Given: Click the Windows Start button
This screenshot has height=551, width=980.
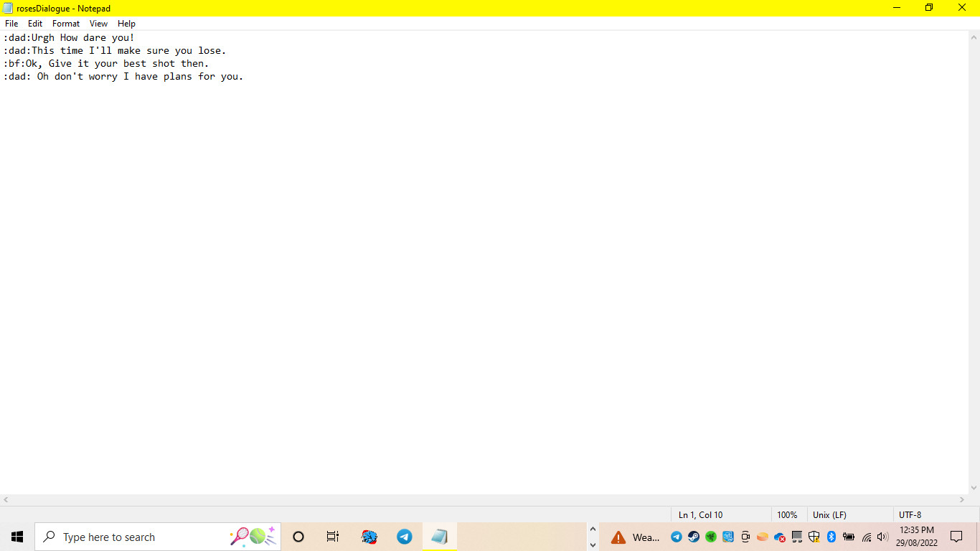Looking at the screenshot, I should [x=17, y=537].
